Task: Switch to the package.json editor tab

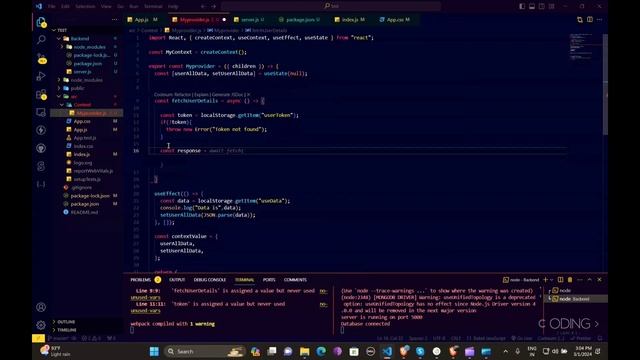Action: tap(299, 20)
